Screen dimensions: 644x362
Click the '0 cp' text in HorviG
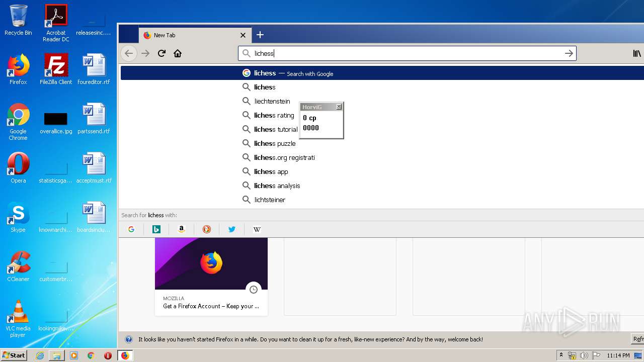[309, 118]
